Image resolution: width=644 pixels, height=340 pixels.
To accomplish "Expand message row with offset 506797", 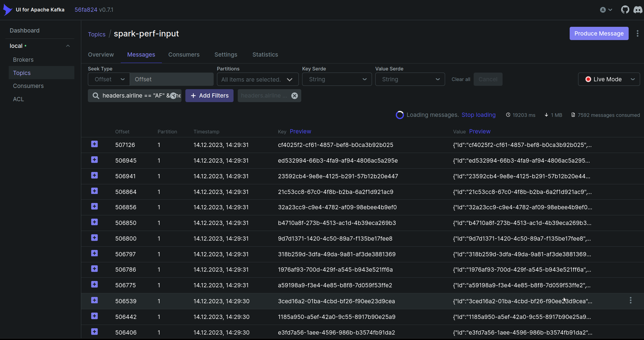I will coord(94,254).
